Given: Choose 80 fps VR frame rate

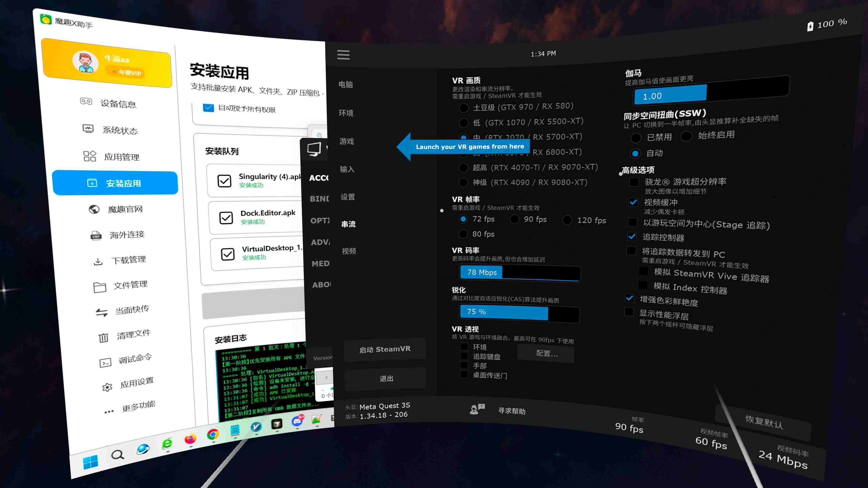Looking at the screenshot, I should [x=463, y=234].
